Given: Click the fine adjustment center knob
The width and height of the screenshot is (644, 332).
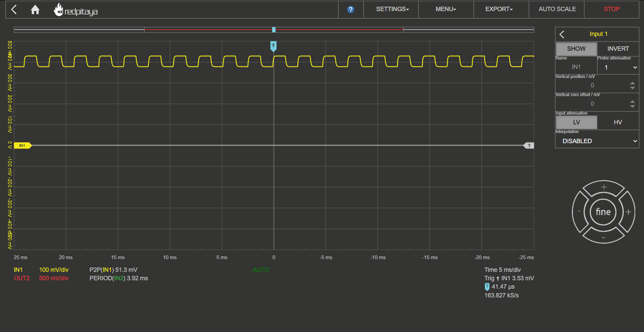Looking at the screenshot, I should 603,212.
